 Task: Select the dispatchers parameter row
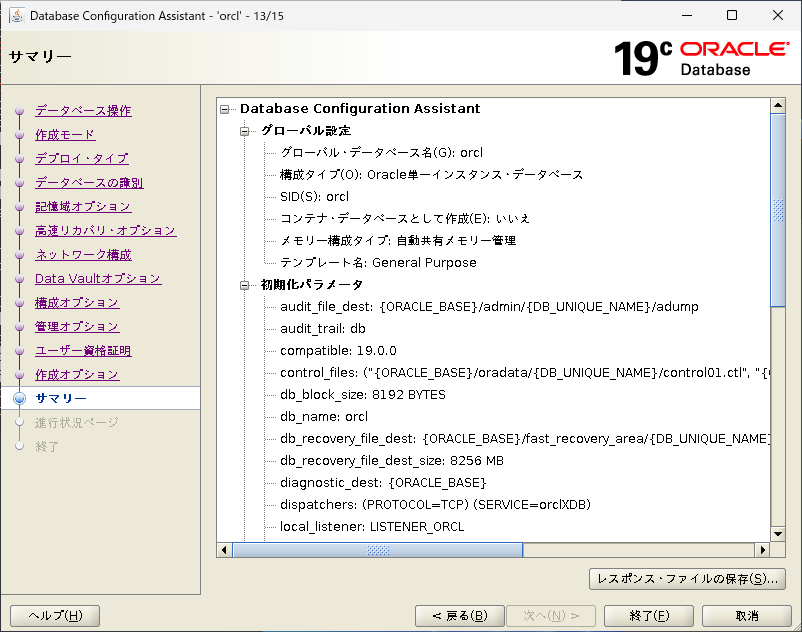(436, 505)
